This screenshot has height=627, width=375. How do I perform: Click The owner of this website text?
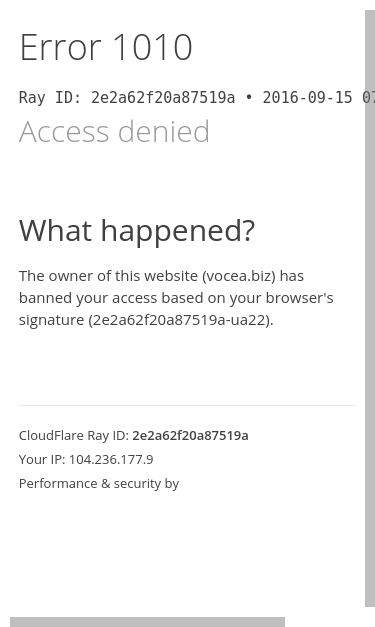tap(108, 276)
